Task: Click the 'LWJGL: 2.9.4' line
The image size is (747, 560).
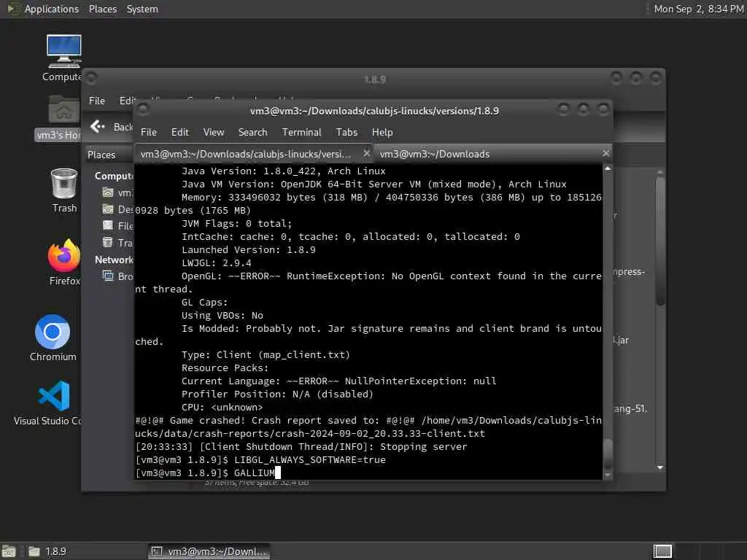Action: tap(216, 262)
